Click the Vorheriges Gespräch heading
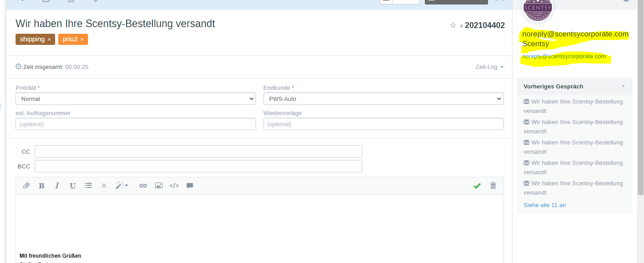 click(553, 86)
